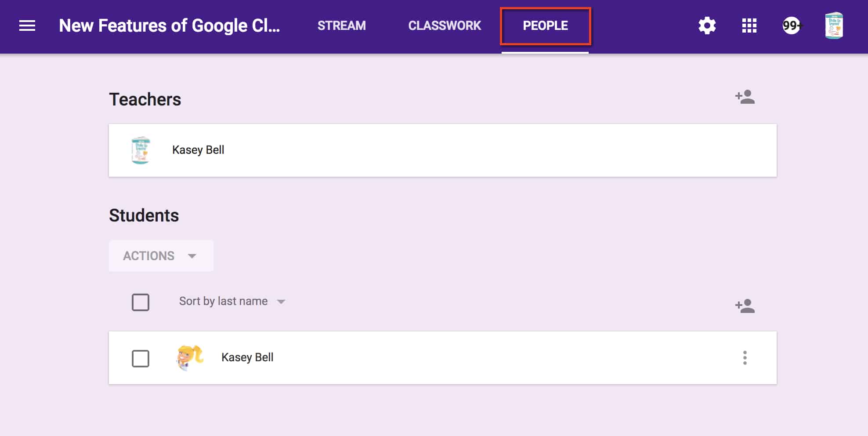Open the hamburger main menu
The image size is (868, 436).
click(27, 25)
